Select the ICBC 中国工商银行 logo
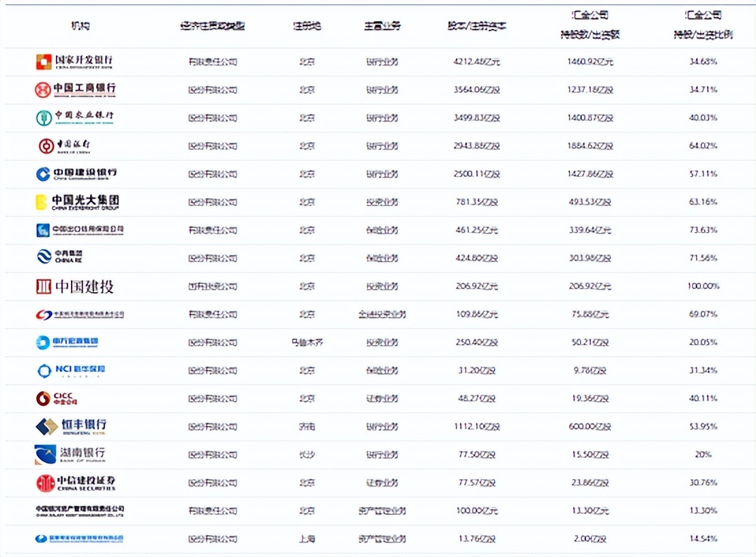 click(x=75, y=89)
